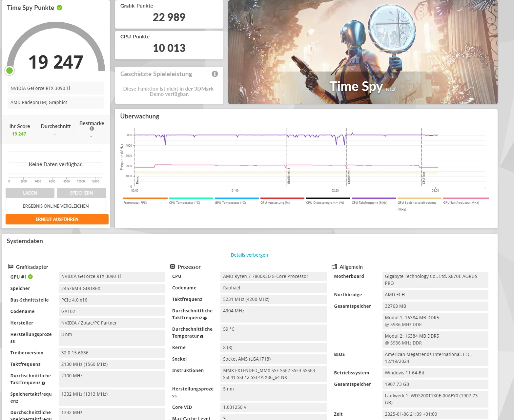This screenshot has width=514, height=420.
Task: Click Ihr Score value 19 247
Action: coord(19,134)
